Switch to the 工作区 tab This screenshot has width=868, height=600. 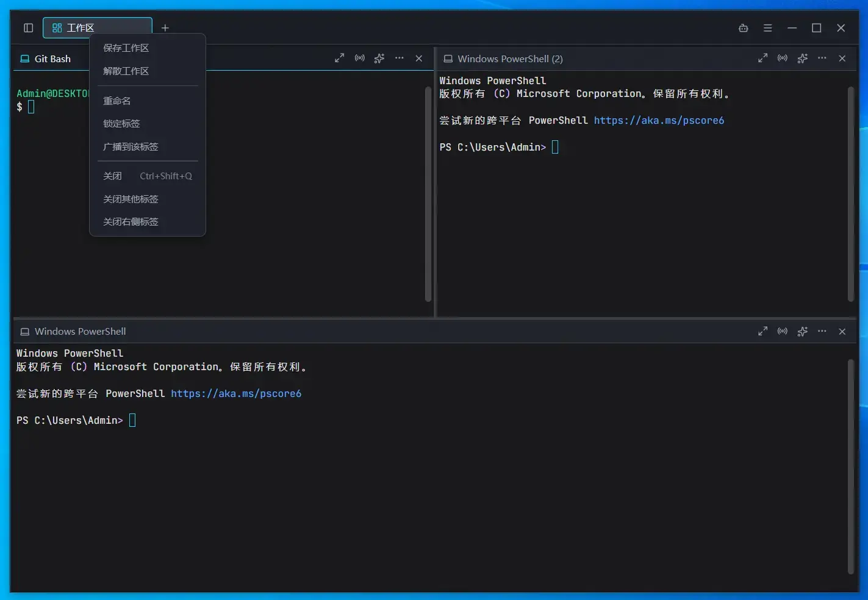coord(97,28)
